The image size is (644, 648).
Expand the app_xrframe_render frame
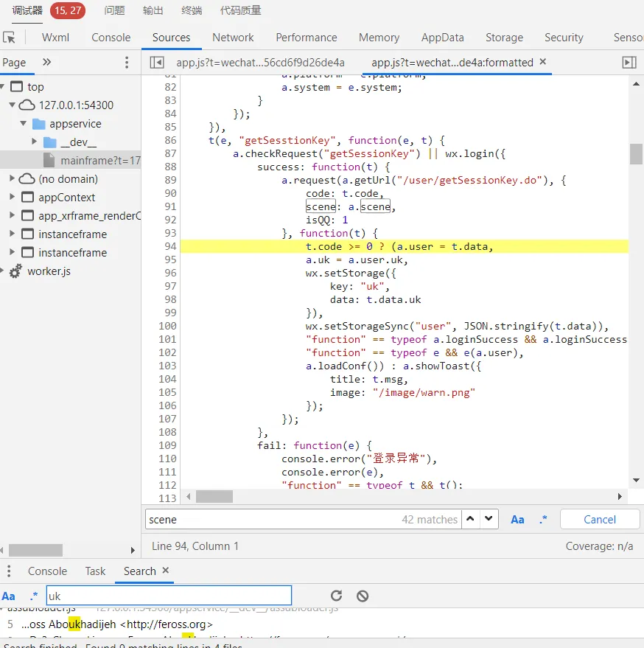pos(12,215)
